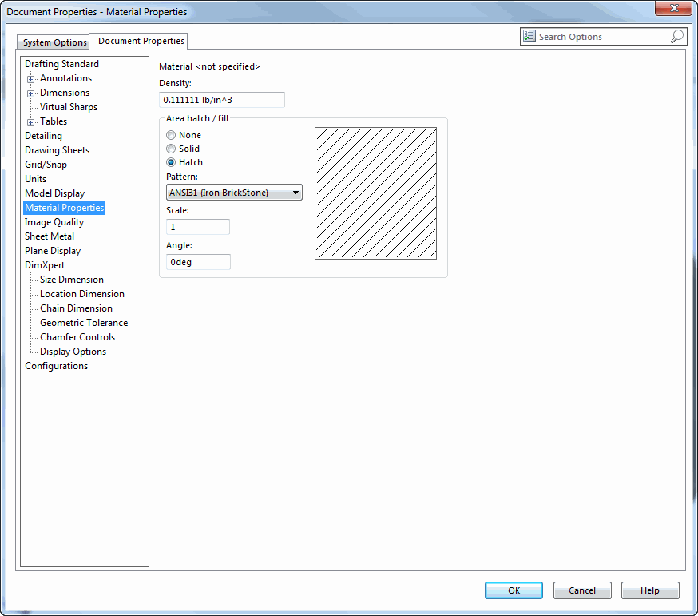Select the Solid fill radio button
698x616 pixels.
point(171,149)
